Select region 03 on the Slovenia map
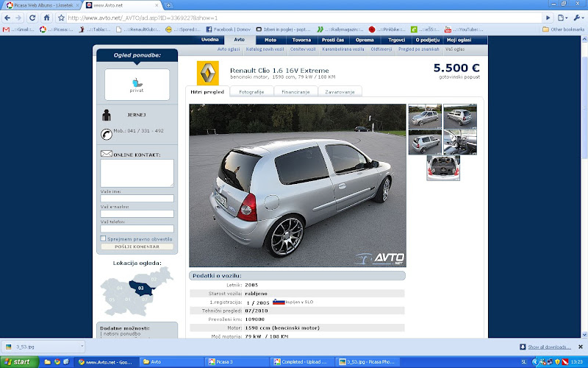The height and width of the screenshot is (368, 588). (141, 288)
